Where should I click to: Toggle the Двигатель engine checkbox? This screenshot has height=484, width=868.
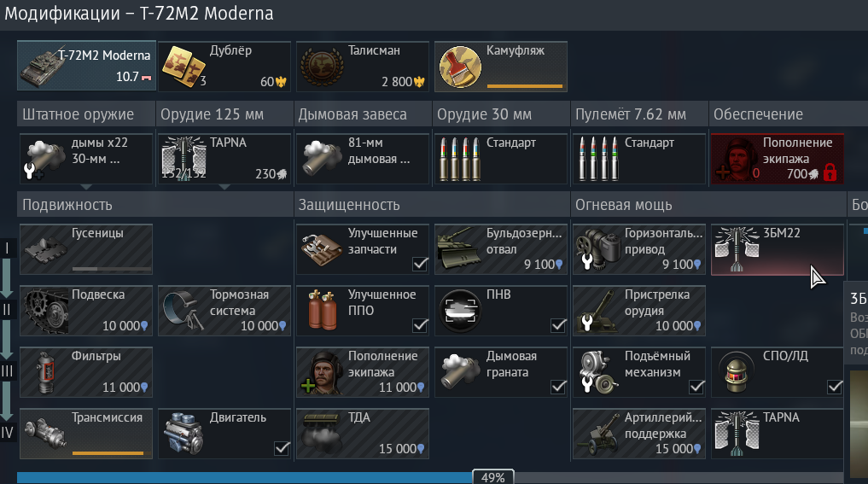click(x=282, y=448)
